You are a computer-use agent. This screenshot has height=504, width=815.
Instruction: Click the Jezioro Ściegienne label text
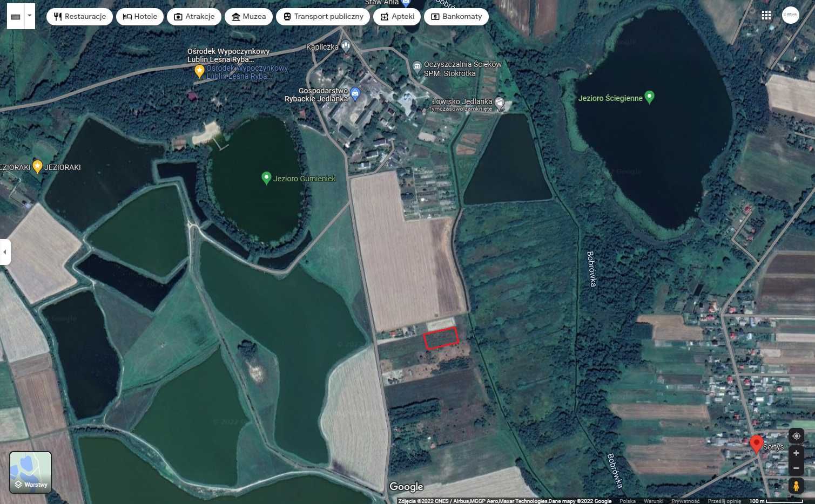[x=610, y=98]
